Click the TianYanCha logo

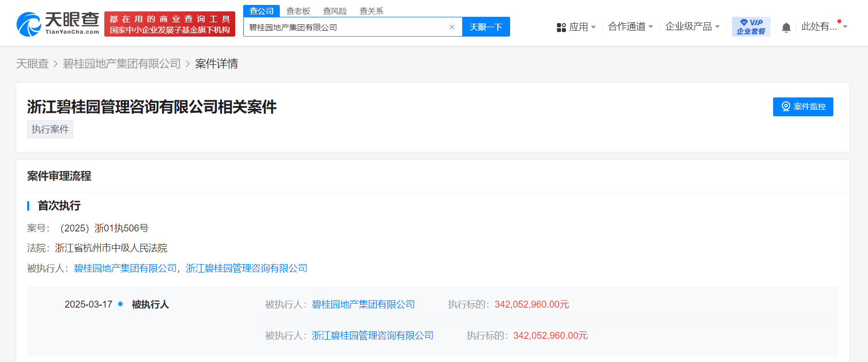58,24
